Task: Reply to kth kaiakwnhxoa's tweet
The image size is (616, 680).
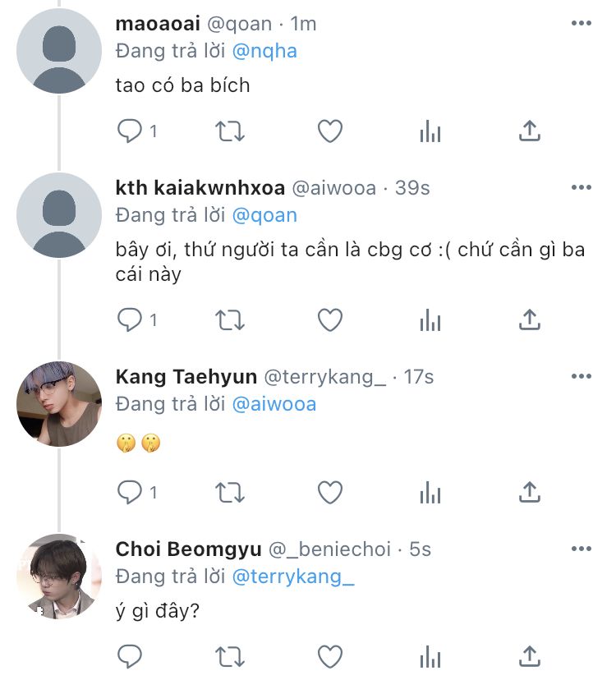Action: [x=130, y=319]
